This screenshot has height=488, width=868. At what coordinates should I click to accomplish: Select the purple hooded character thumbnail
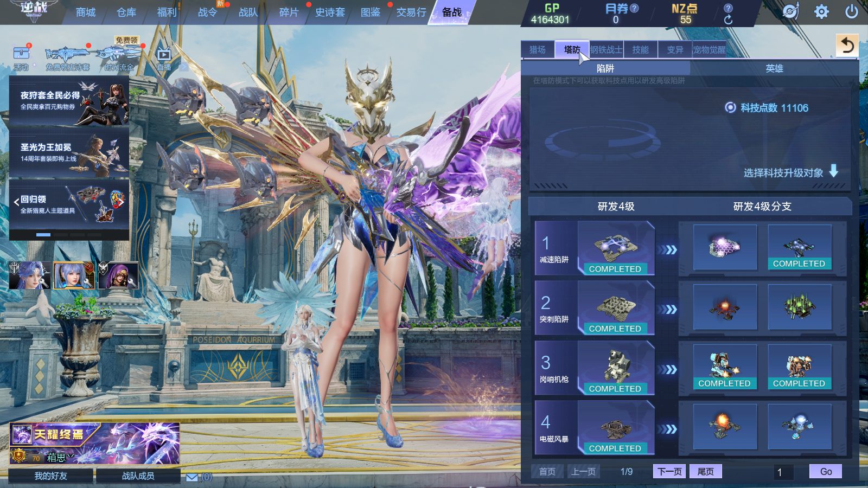118,275
